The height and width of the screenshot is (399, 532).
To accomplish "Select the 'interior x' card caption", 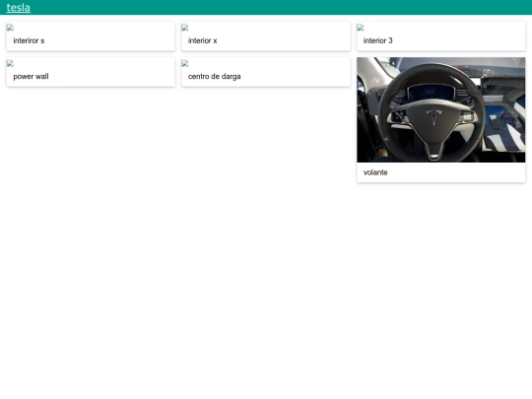I will [203, 40].
